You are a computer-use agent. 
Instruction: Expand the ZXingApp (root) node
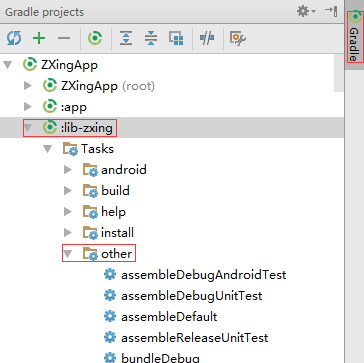[28, 86]
